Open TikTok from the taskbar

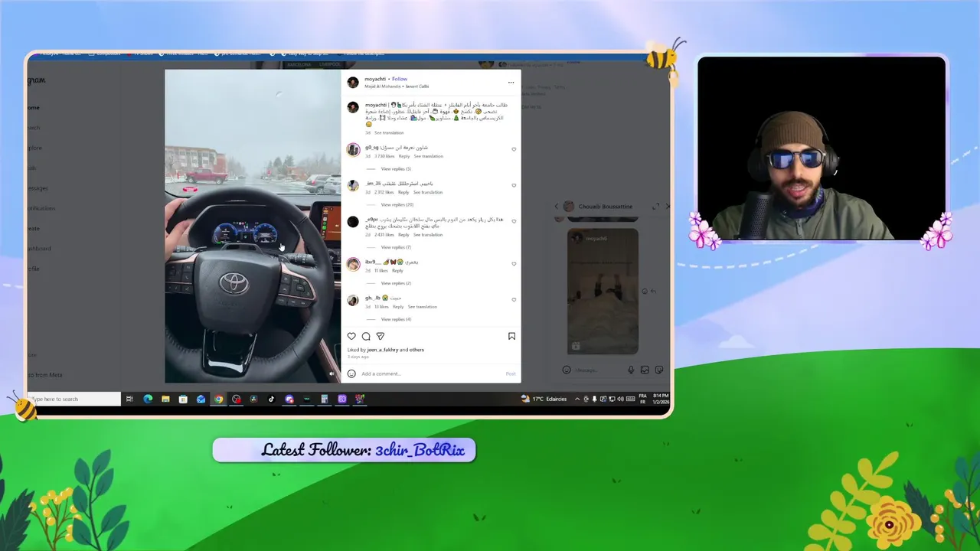271,399
